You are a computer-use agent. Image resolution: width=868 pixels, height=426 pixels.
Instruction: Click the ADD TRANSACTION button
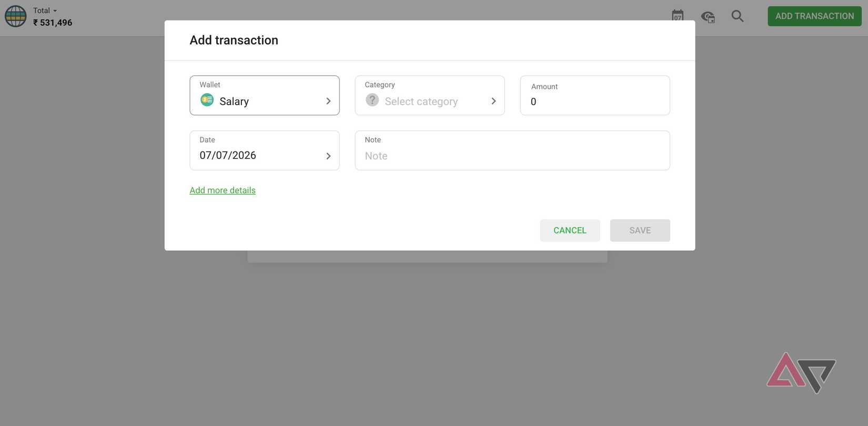(814, 16)
